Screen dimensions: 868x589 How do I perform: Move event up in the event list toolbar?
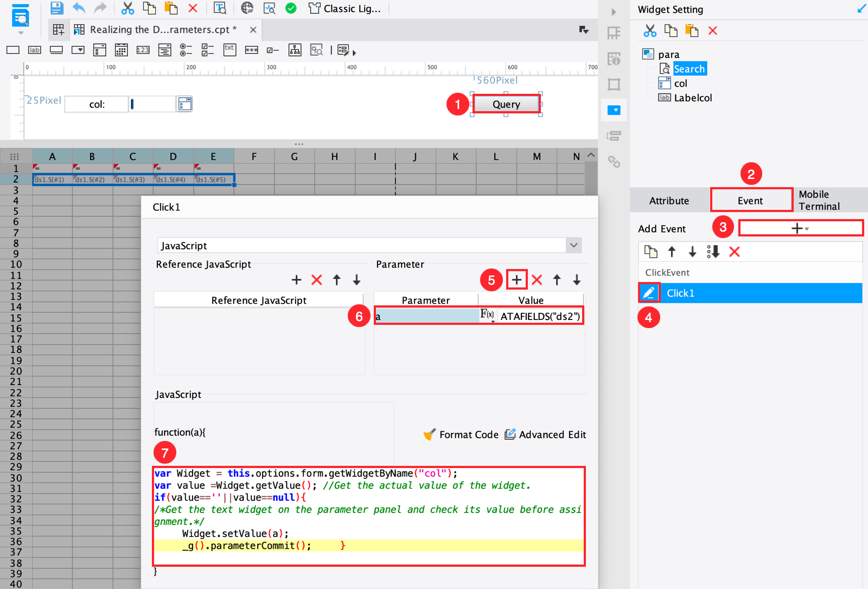click(x=672, y=252)
